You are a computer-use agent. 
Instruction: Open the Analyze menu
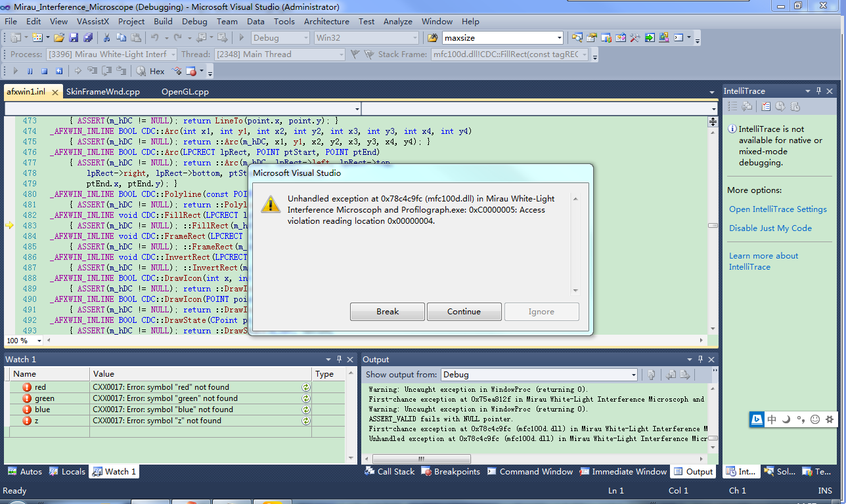pyautogui.click(x=398, y=22)
